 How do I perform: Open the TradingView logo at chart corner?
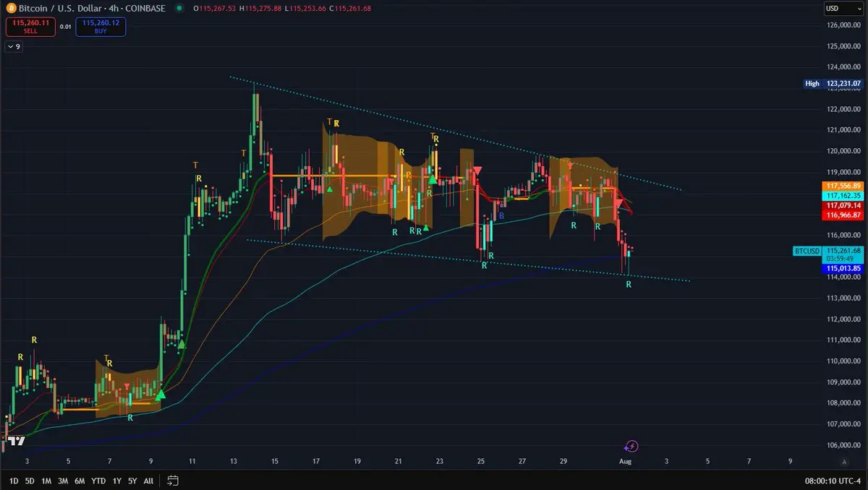pos(15,441)
